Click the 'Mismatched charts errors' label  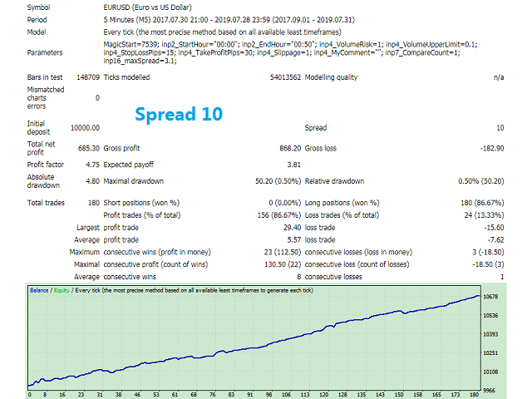click(46, 98)
